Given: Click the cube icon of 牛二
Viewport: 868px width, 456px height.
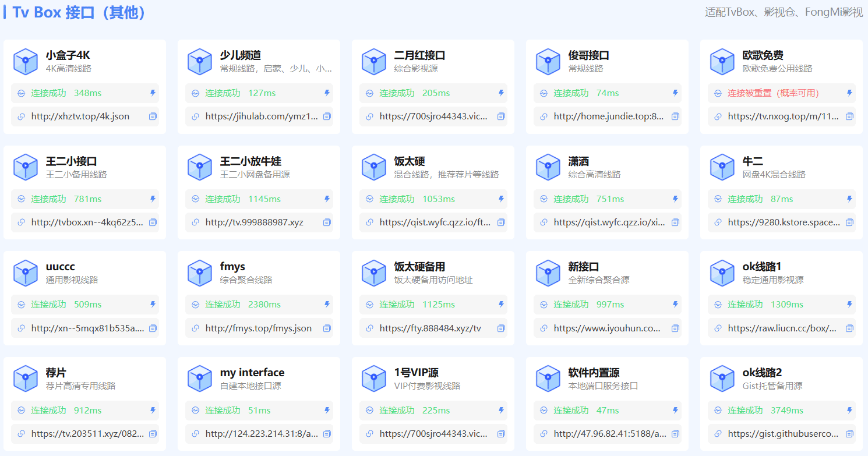Looking at the screenshot, I should point(722,168).
